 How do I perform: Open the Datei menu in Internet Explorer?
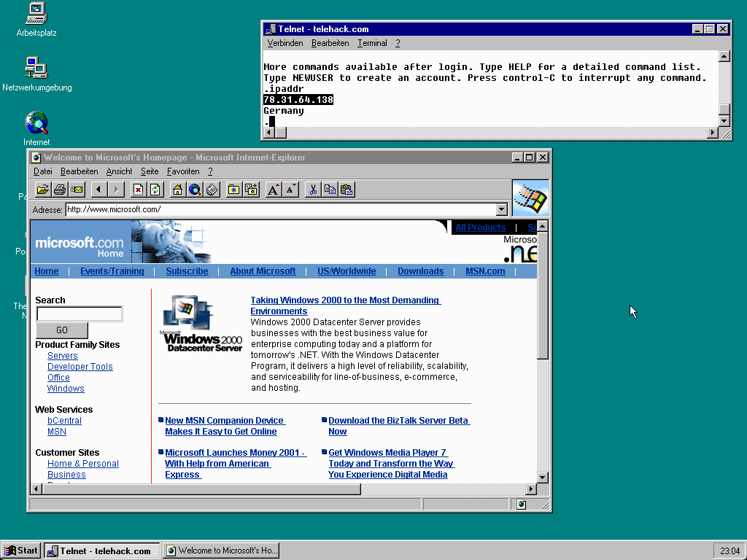click(x=42, y=171)
